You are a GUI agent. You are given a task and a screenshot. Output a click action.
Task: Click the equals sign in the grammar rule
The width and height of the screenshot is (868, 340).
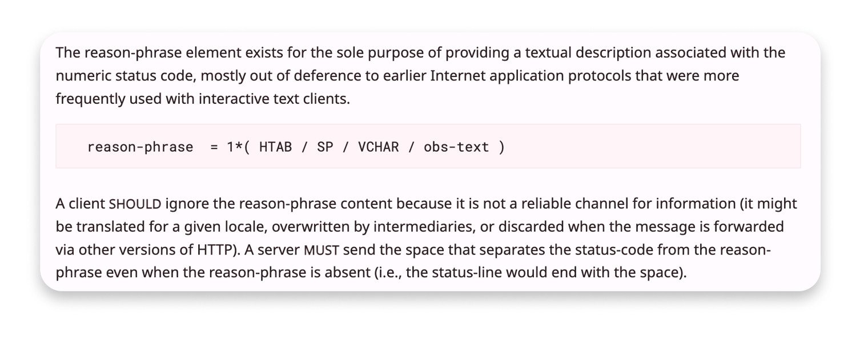tap(214, 147)
